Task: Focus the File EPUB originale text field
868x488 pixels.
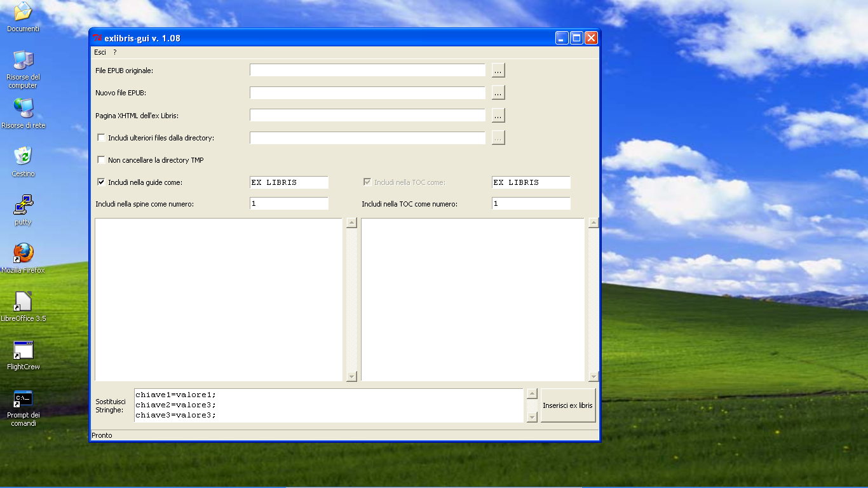Action: point(367,71)
